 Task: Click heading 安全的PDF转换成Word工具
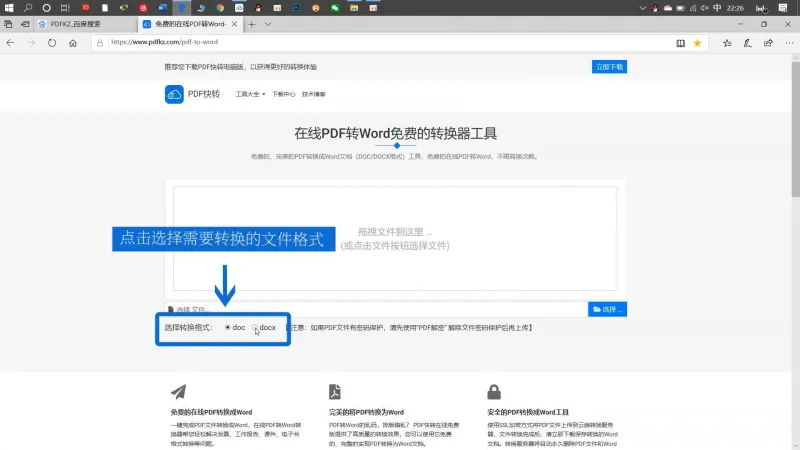528,412
